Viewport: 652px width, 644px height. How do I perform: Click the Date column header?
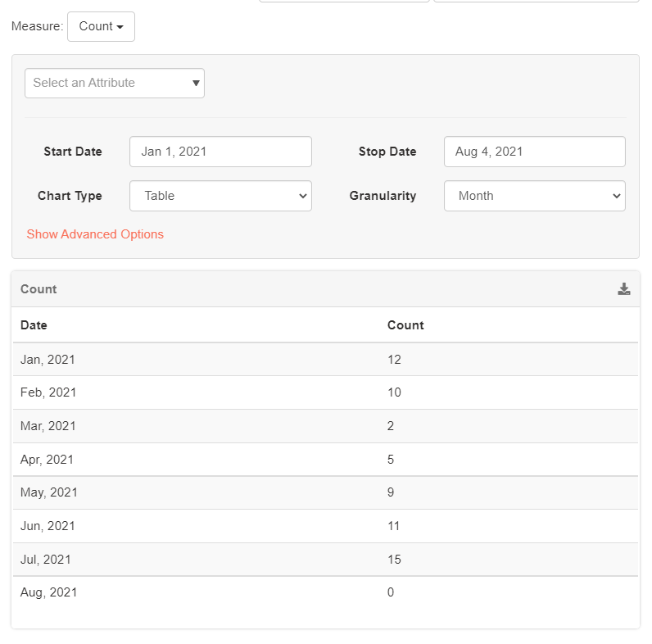[x=34, y=325]
